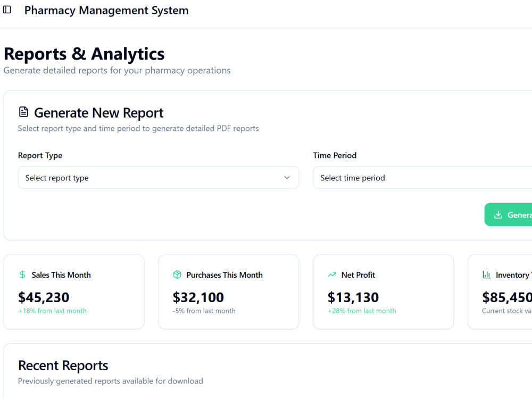Click the trending-up arrow icon on Net Profit
The height and width of the screenshot is (399, 532).
pyautogui.click(x=332, y=275)
